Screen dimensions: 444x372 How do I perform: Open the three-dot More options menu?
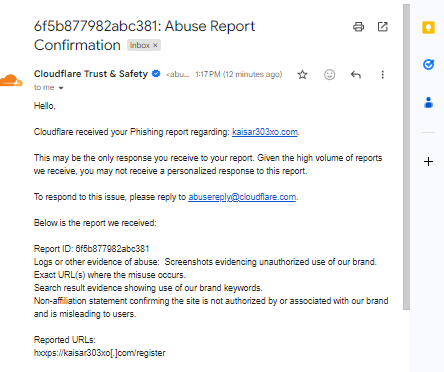click(382, 74)
